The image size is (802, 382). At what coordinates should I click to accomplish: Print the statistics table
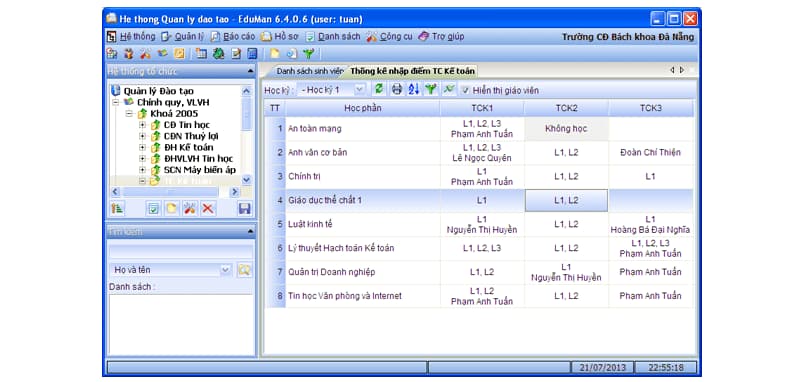[x=397, y=89]
